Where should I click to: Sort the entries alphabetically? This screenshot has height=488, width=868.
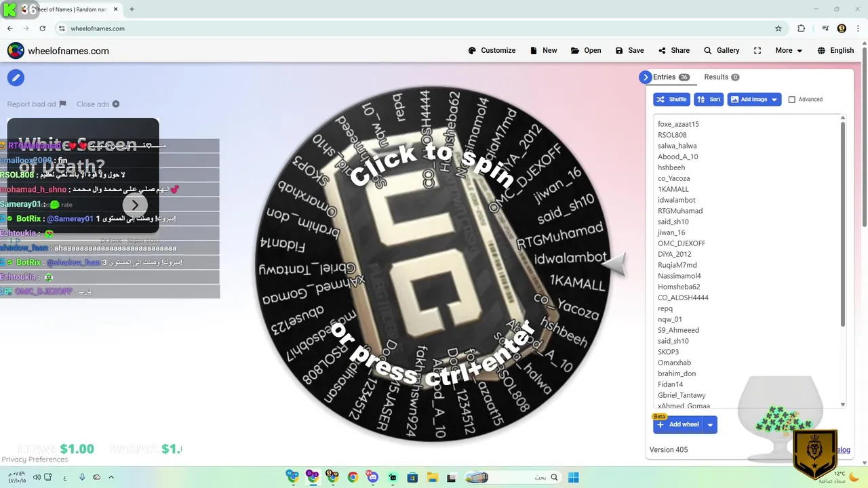pos(709,100)
